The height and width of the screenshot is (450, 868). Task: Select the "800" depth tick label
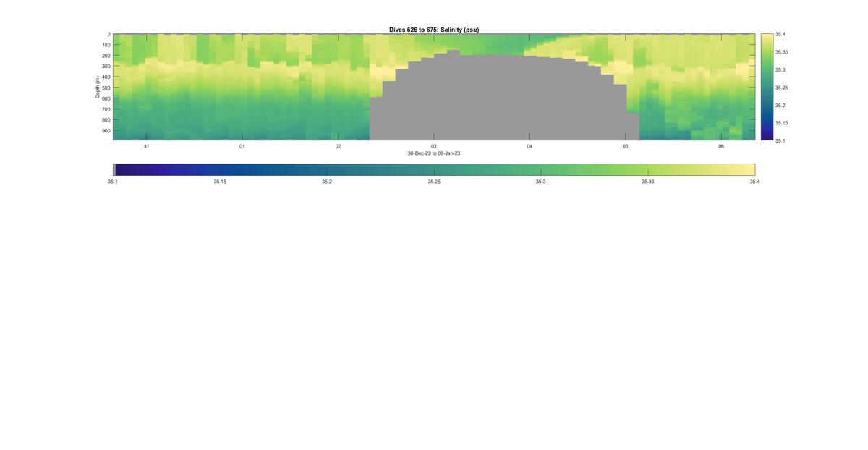[106, 120]
